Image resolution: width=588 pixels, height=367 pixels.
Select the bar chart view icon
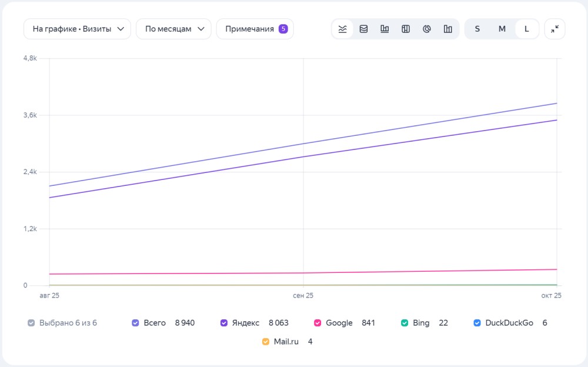point(385,29)
